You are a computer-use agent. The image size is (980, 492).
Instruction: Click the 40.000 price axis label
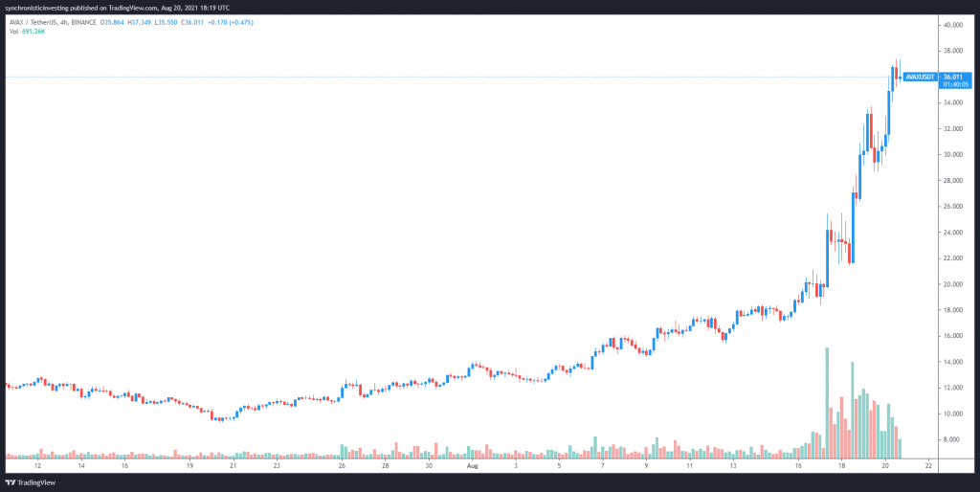point(952,25)
